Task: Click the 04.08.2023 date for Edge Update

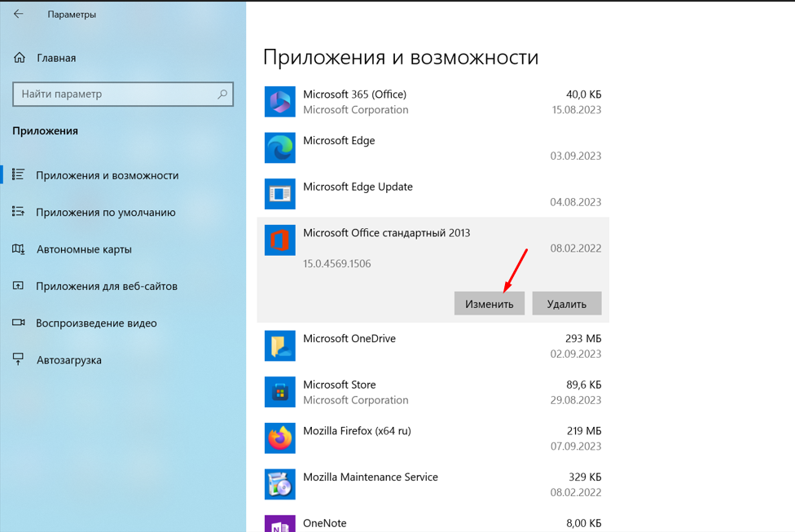Action: pos(576,202)
